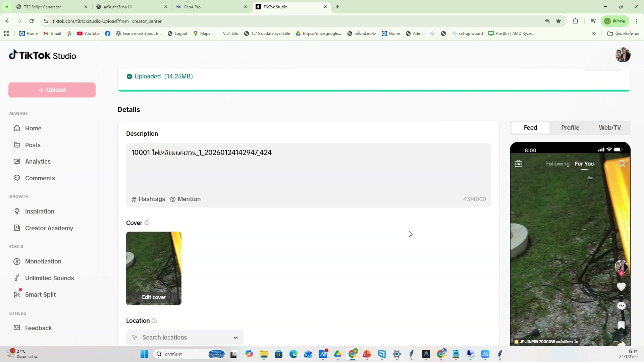Expand the Search locations dropdown
644x362 pixels.
coord(235,338)
